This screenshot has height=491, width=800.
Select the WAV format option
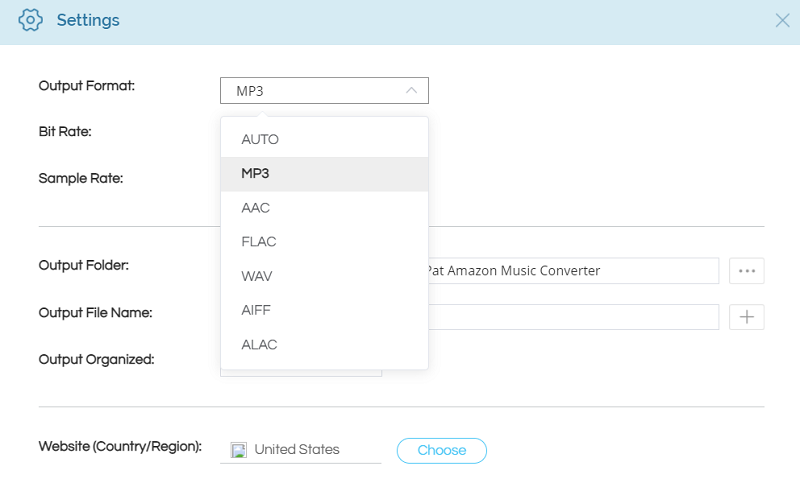tap(257, 276)
